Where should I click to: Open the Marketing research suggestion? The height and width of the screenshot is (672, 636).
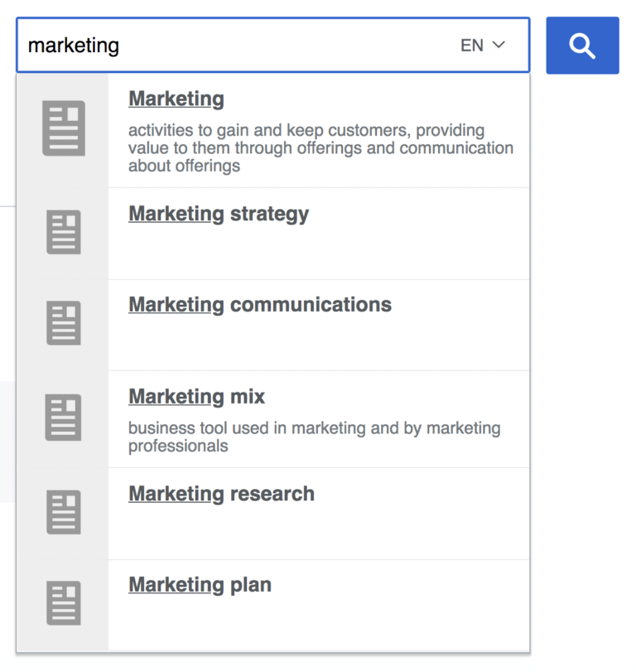pyautogui.click(x=221, y=493)
